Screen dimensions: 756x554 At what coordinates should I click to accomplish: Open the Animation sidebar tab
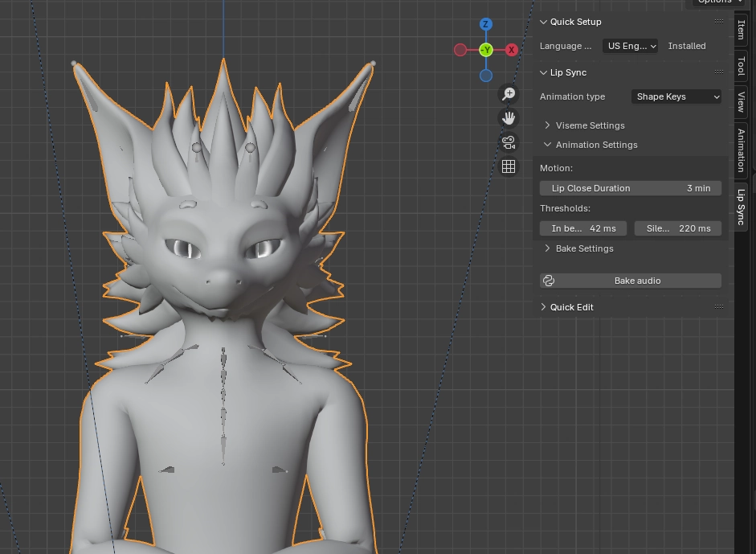click(741, 150)
